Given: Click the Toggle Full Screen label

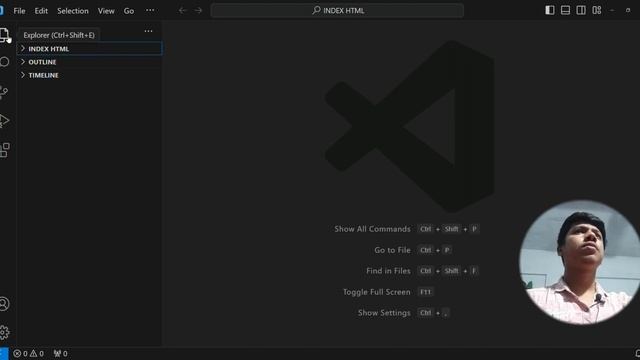Looking at the screenshot, I should pyautogui.click(x=376, y=292).
